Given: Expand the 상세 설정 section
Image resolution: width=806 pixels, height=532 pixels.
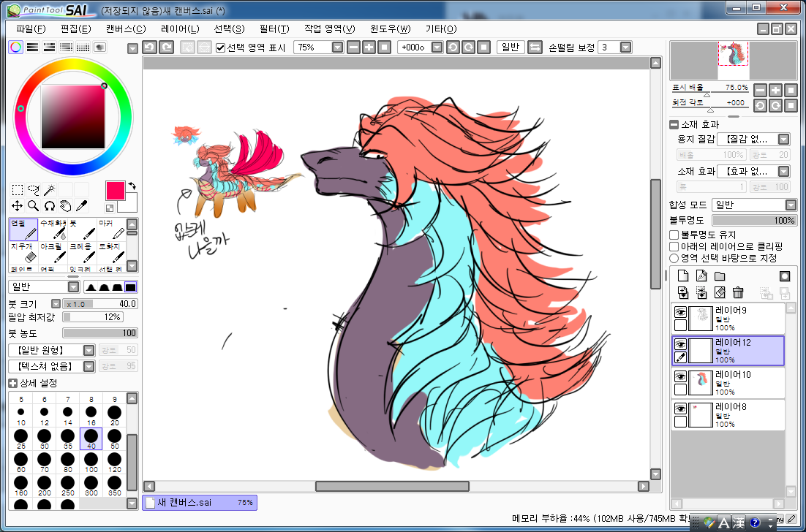Looking at the screenshot, I should 13,383.
